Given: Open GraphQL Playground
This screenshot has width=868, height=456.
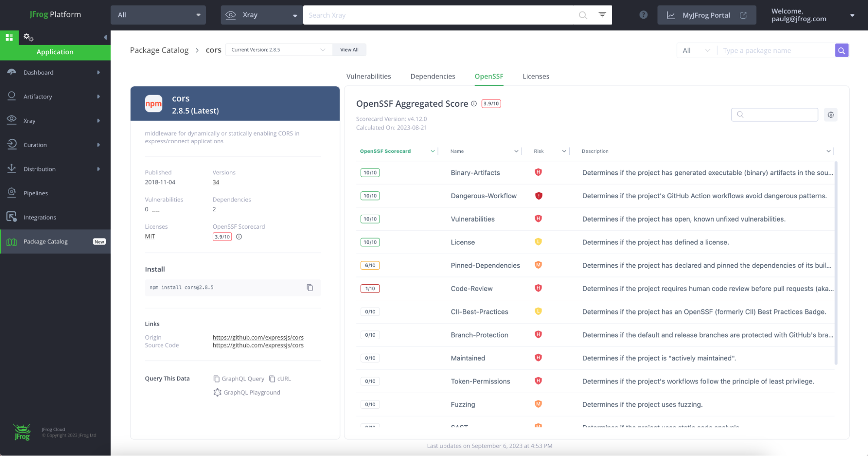Looking at the screenshot, I should click(x=247, y=393).
